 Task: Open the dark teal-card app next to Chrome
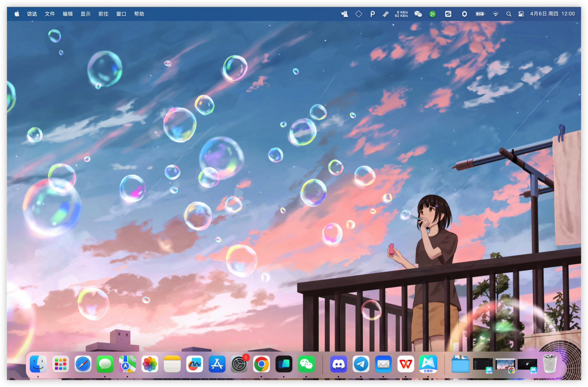[x=284, y=364]
